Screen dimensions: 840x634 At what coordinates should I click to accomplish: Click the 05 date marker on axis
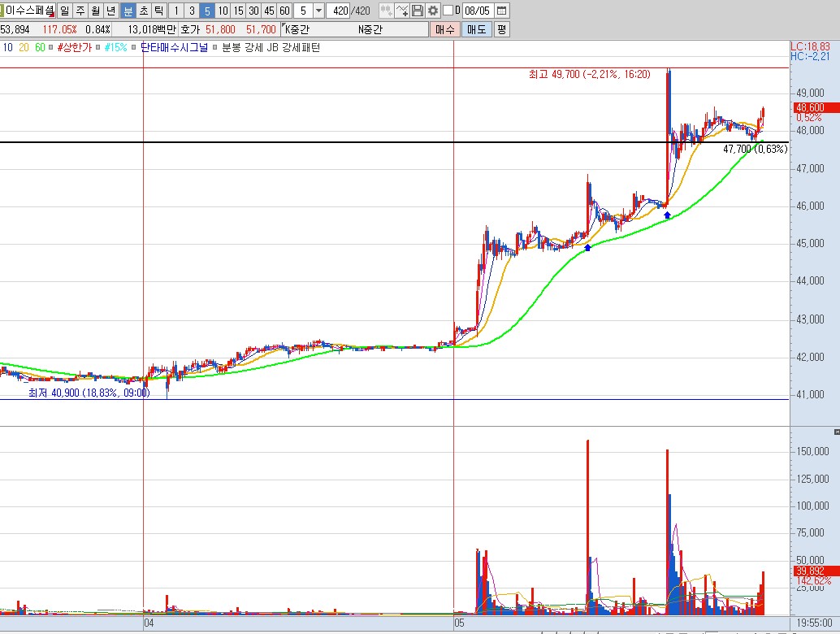458,623
